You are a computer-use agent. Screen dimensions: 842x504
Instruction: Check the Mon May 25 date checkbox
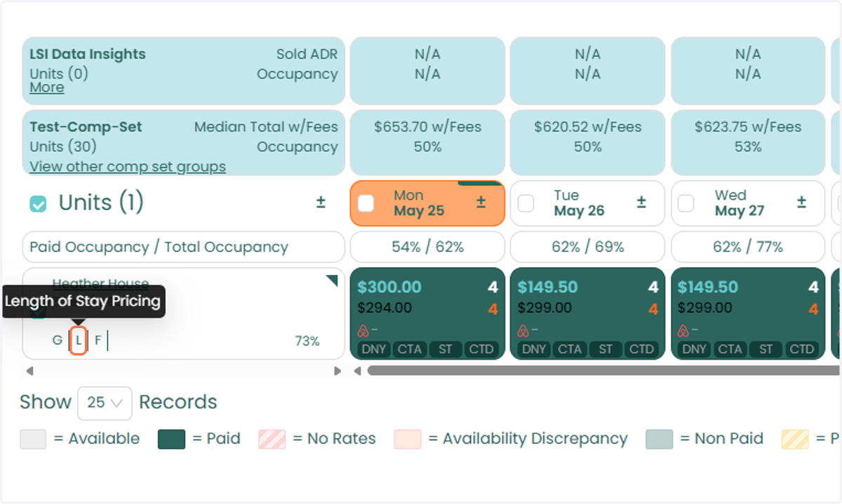[366, 203]
